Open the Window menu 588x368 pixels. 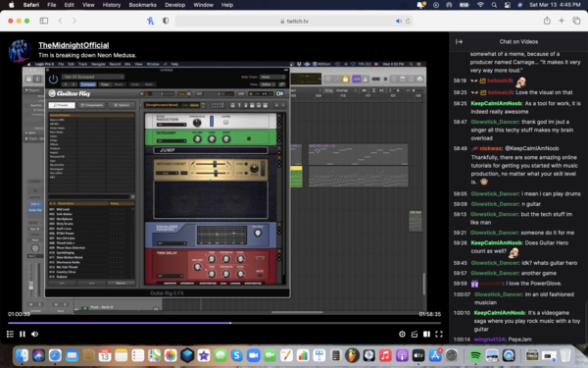203,5
